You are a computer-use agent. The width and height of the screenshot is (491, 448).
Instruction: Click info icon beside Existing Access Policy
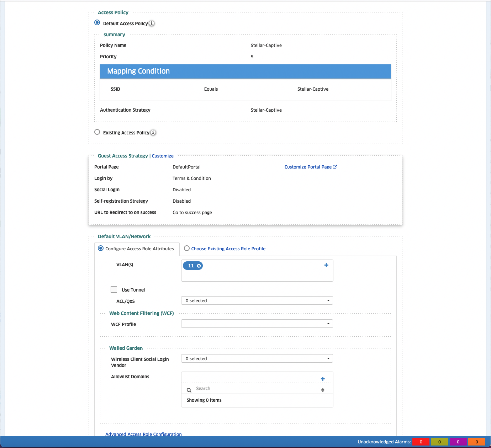point(153,133)
